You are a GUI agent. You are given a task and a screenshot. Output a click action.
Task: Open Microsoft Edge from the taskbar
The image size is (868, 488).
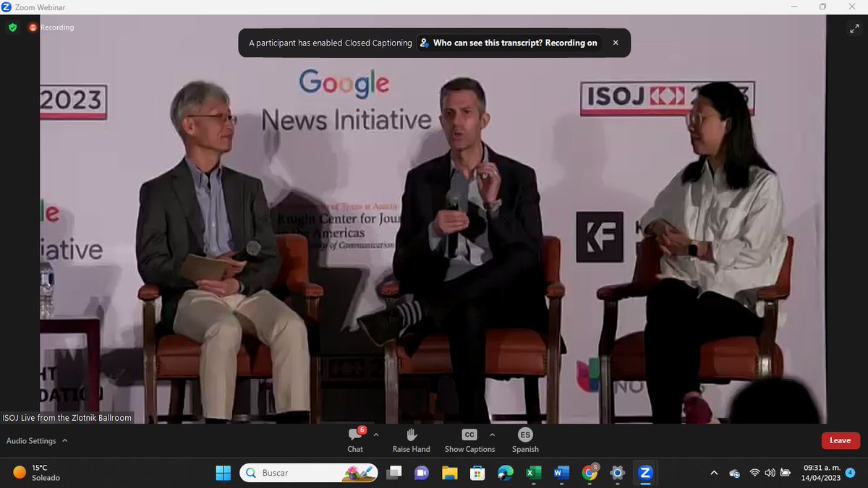[x=505, y=473]
